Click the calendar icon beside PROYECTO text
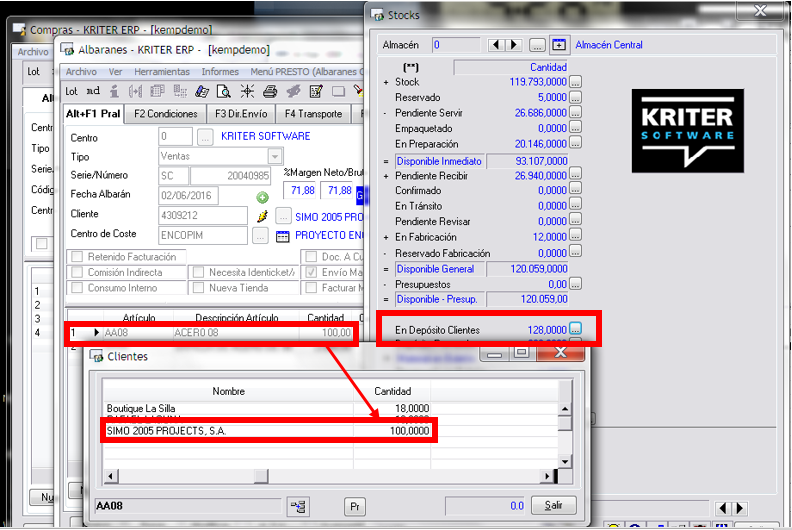The image size is (792, 530). 283,236
